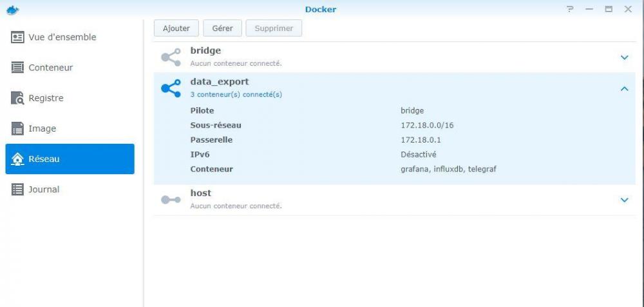The height and width of the screenshot is (307, 644).
Task: Click the Sous-réseau label
Action: (x=216, y=125)
